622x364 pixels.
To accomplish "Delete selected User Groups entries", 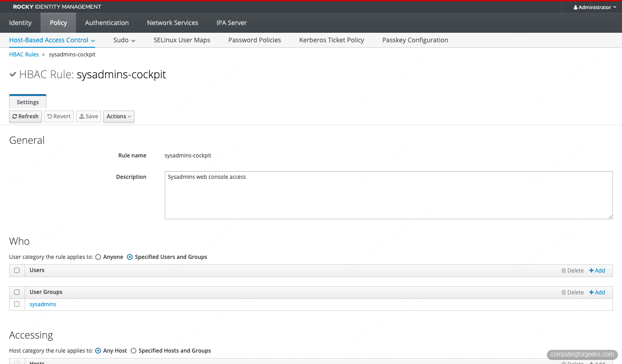I will (572, 293).
